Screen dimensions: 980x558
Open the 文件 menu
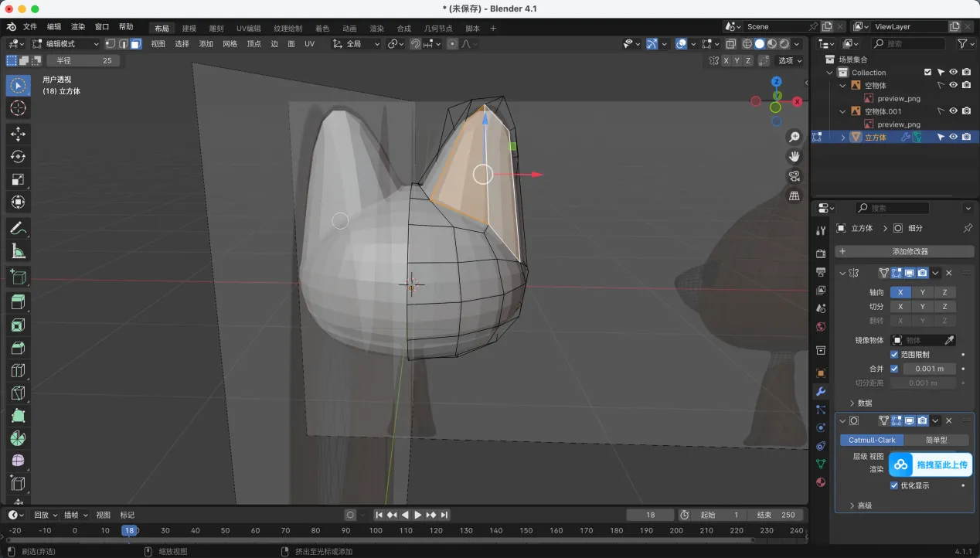[x=30, y=26]
